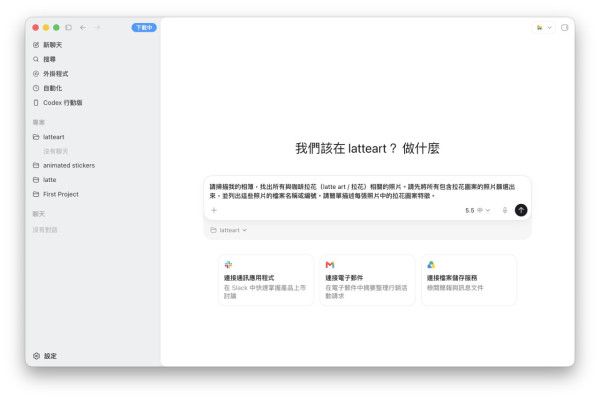Open the 5.5 model selector dropdown

click(478, 210)
